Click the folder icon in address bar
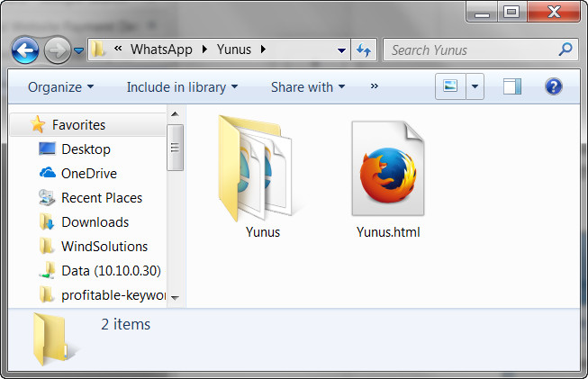588x379 pixels. click(x=98, y=50)
